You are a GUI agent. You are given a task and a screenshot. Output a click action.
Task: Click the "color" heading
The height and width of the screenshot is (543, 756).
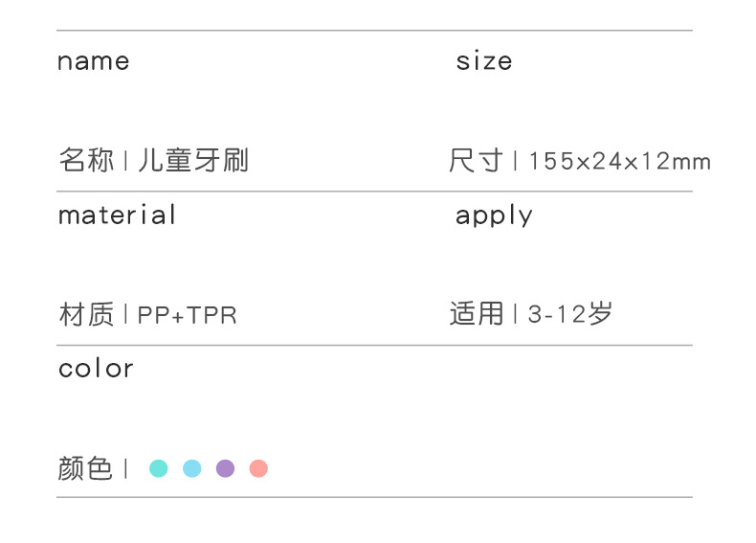pos(96,369)
